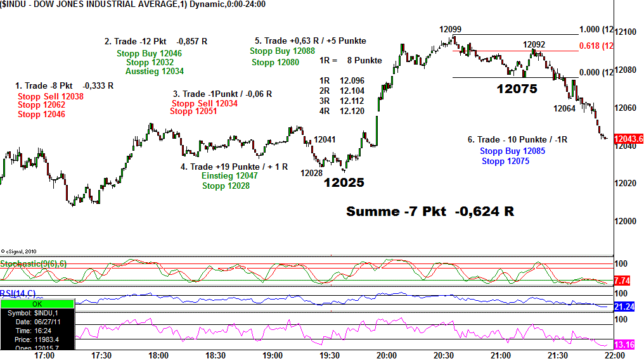Viewport: 644px width, 361px height.
Task: Click the red current price tag 12043.6
Action: pos(629,139)
